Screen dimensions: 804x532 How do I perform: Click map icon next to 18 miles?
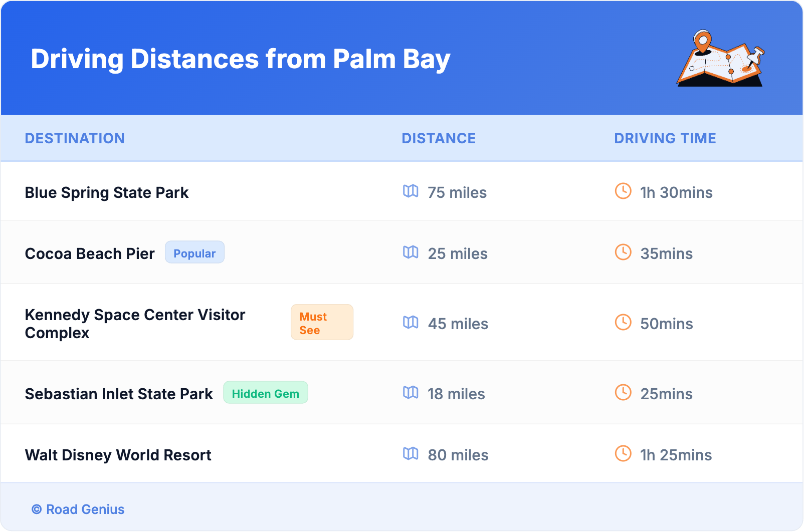[411, 393]
